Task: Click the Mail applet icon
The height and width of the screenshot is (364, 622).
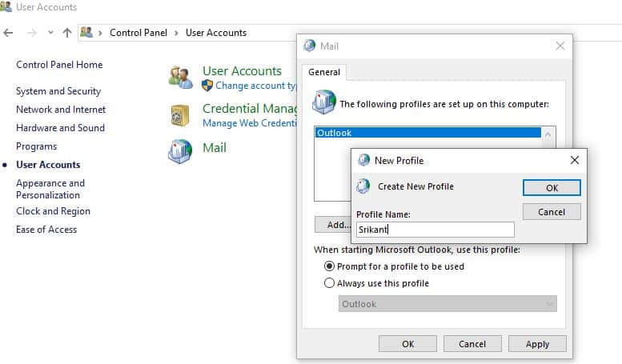Action: pyautogui.click(x=180, y=151)
